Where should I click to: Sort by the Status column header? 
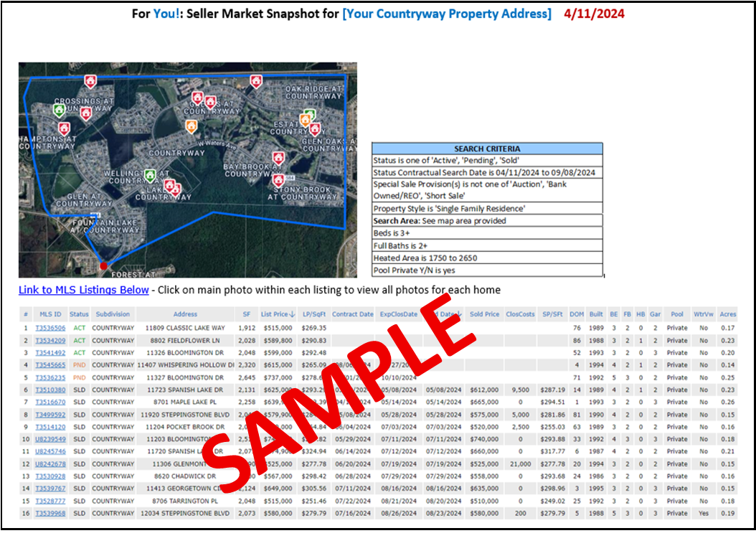[79, 314]
